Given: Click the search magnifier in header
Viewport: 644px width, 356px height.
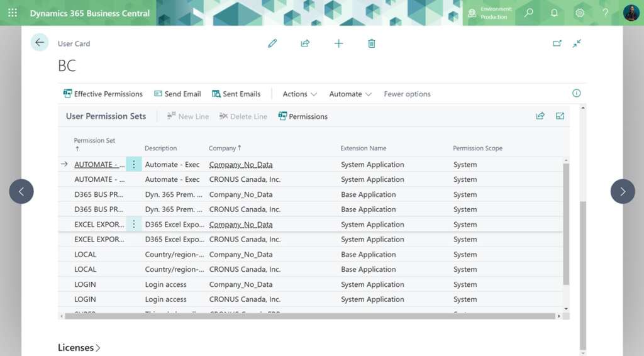Looking at the screenshot, I should pyautogui.click(x=529, y=13).
